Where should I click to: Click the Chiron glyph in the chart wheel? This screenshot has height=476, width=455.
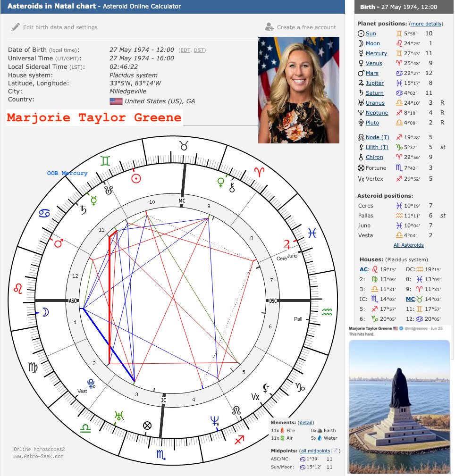click(x=232, y=188)
